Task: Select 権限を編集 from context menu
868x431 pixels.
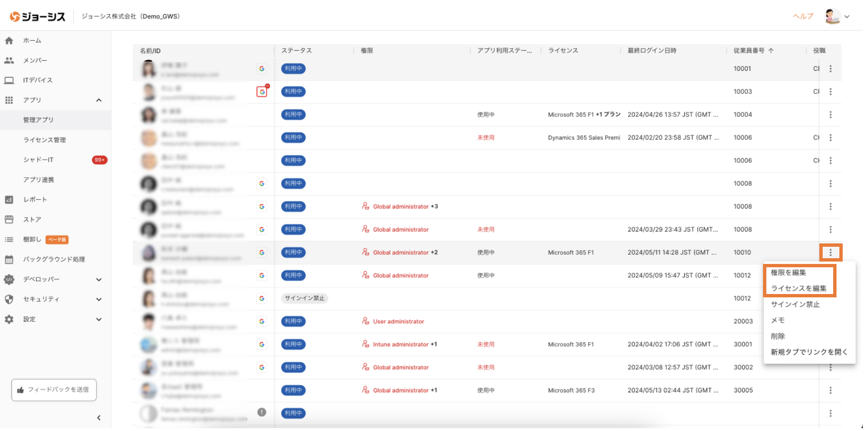Action: (x=788, y=273)
